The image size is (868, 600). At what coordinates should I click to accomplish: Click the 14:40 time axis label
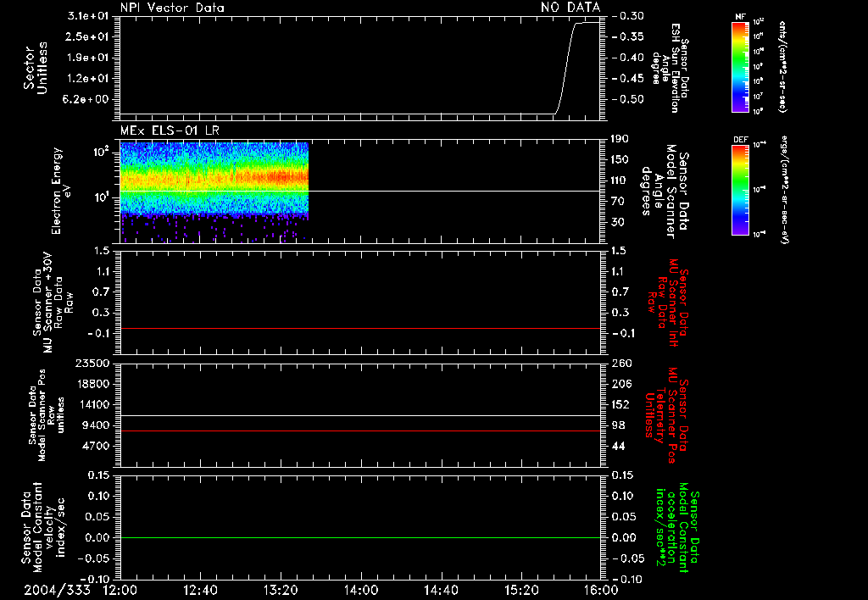coord(441,590)
